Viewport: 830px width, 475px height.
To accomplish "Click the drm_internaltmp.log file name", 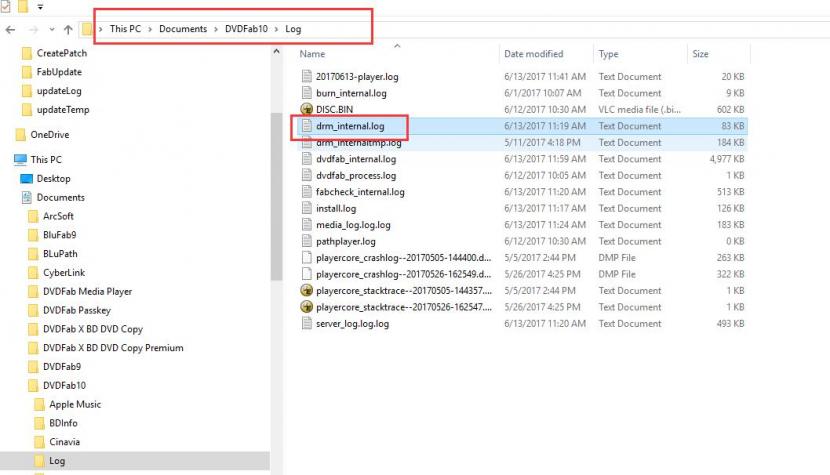I will 358,143.
